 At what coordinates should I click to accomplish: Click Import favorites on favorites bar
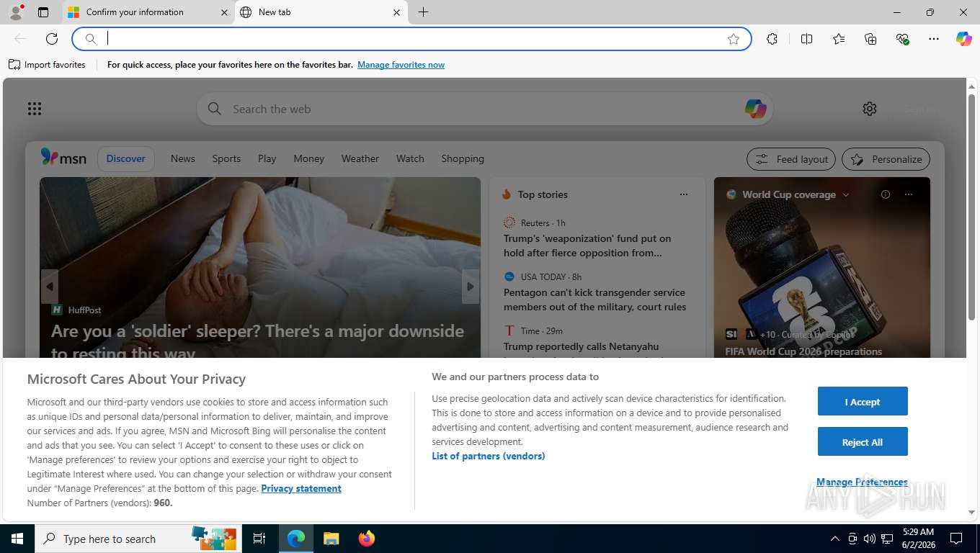click(x=47, y=65)
